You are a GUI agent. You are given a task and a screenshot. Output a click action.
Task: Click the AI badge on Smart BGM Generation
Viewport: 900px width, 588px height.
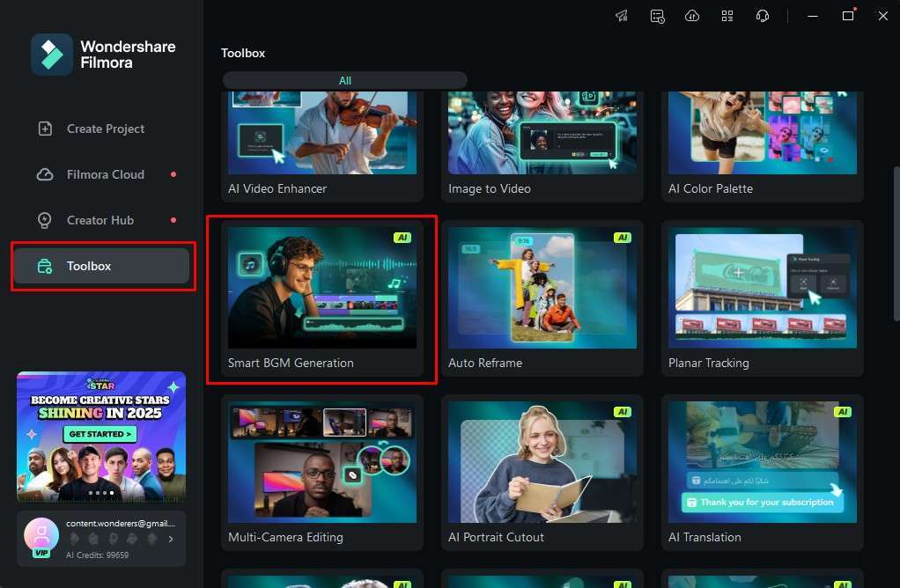[402, 238]
